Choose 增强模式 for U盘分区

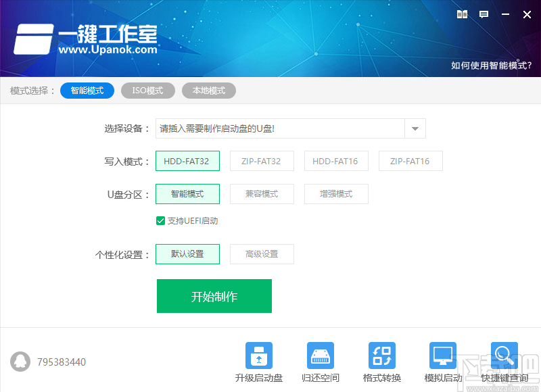pos(336,194)
